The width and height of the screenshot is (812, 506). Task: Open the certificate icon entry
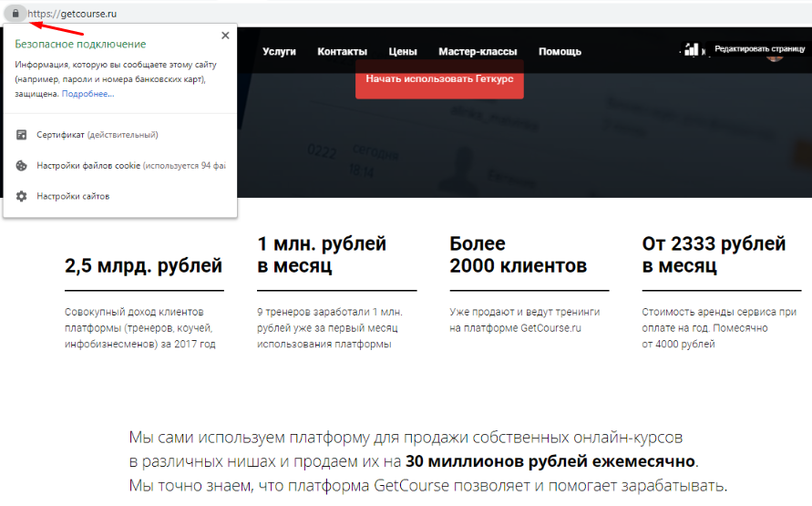point(21,135)
